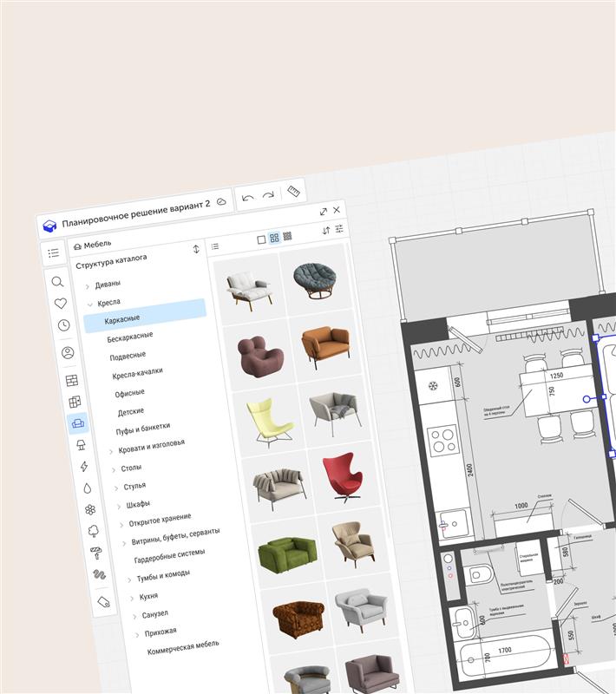This screenshot has height=694, width=616.
Task: Open favorites with the heart icon
Action: [x=61, y=304]
